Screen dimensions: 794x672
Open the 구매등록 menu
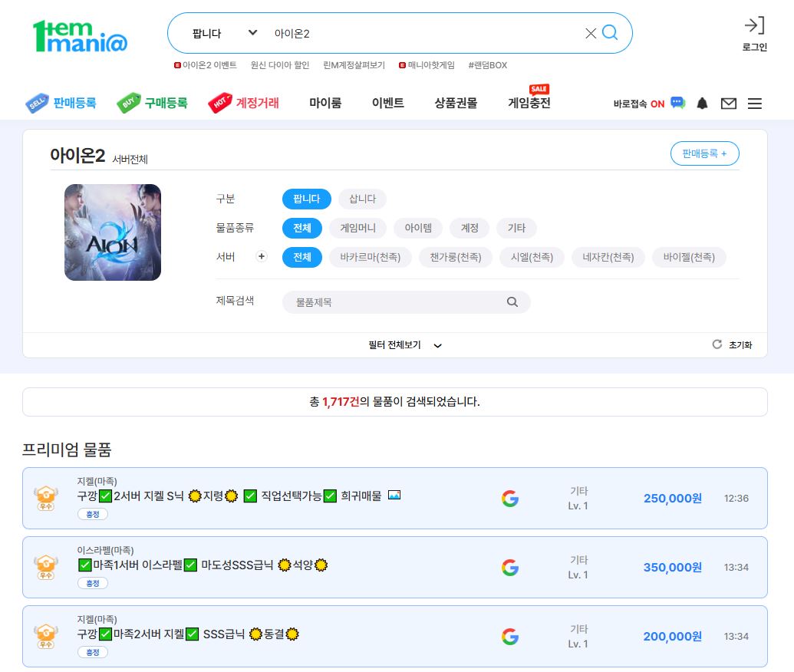(x=166, y=103)
